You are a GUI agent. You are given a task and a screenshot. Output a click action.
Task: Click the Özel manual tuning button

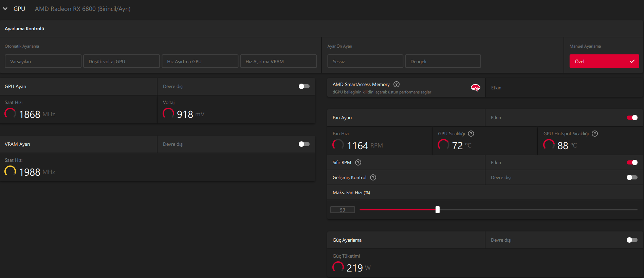604,61
